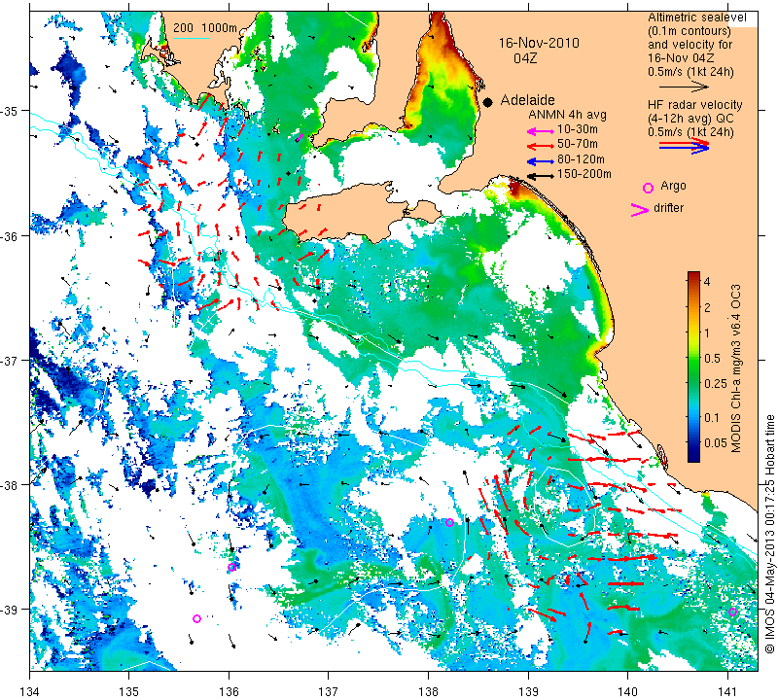The width and height of the screenshot is (778, 700).
Task: Click the Argo float marker near longitude 141
Action: click(732, 612)
